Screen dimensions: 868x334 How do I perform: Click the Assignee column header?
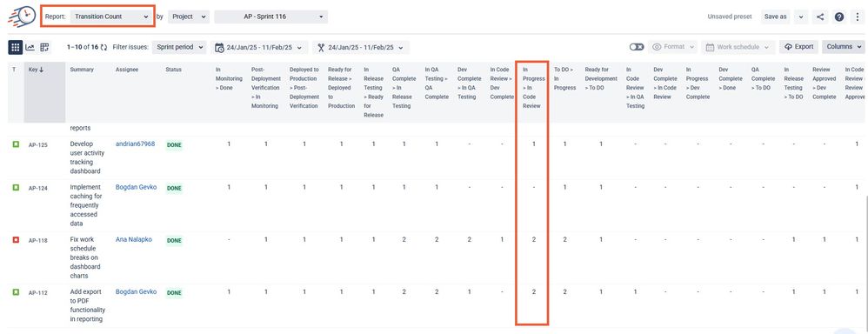127,70
